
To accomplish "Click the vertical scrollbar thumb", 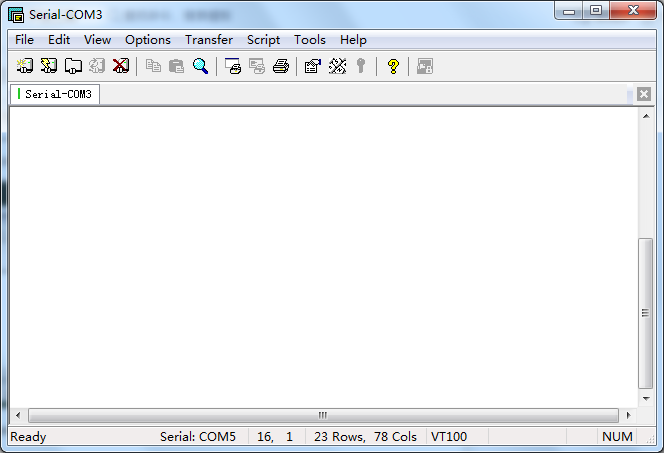I will [x=645, y=312].
